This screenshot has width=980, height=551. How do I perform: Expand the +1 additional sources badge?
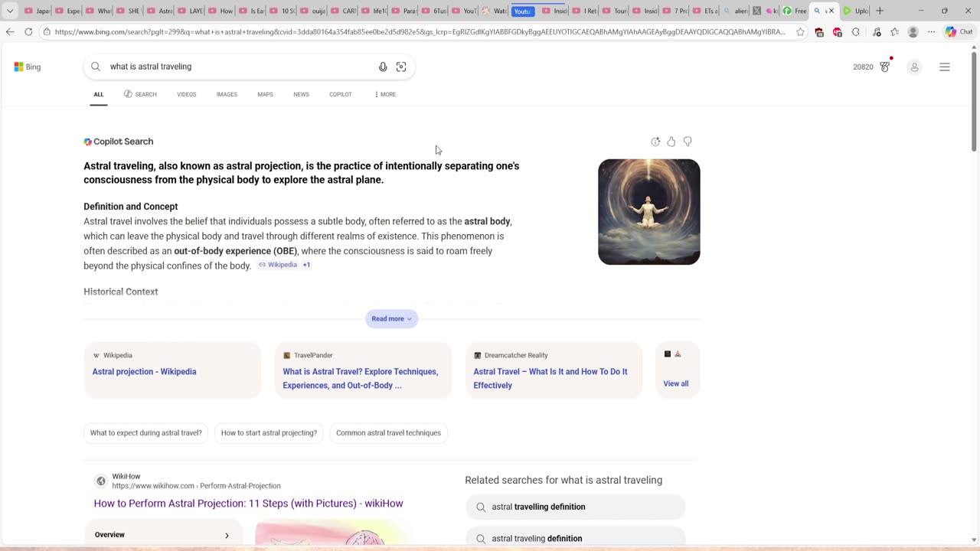306,265
